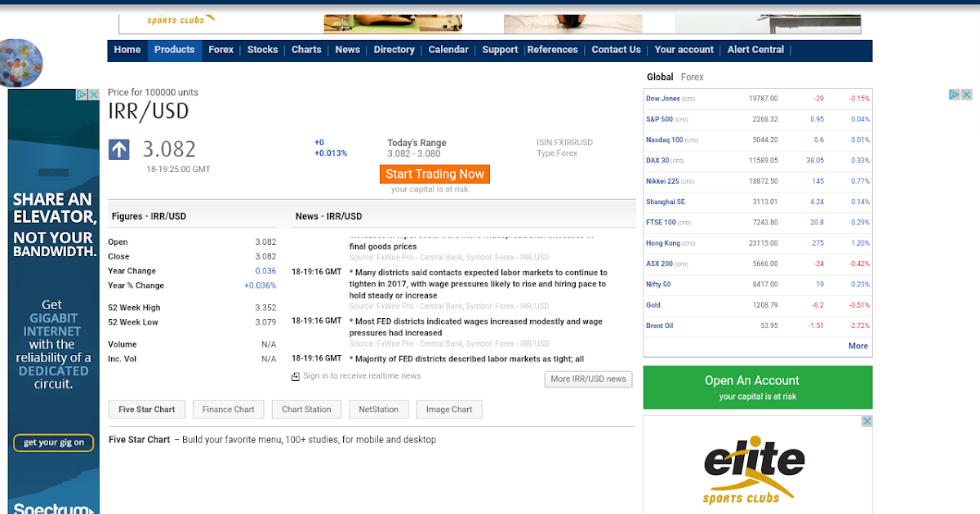Screen dimensions: 980x514
Task: Select the Image Chart tab
Action: tap(449, 410)
